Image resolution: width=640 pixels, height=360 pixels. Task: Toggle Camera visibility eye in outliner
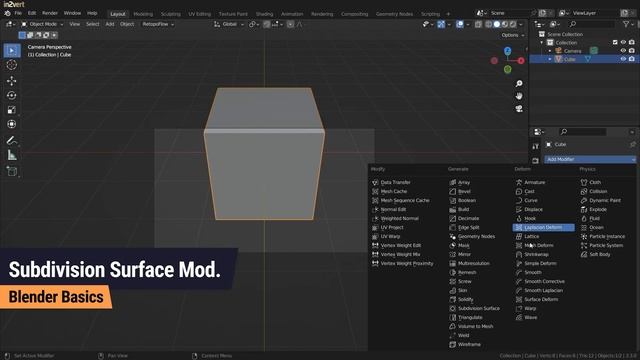623,51
